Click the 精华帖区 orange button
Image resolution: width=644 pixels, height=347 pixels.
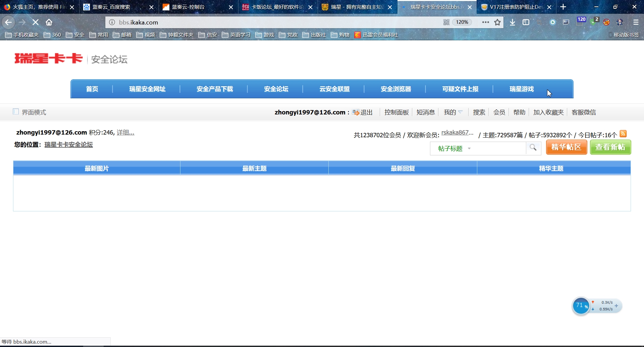click(x=567, y=147)
